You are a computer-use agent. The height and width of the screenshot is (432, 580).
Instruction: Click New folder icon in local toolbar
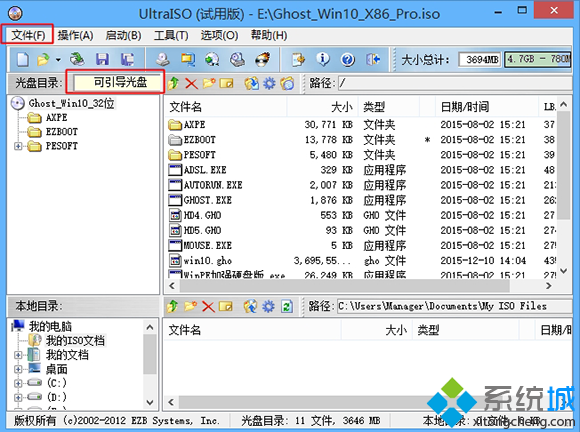click(190, 306)
